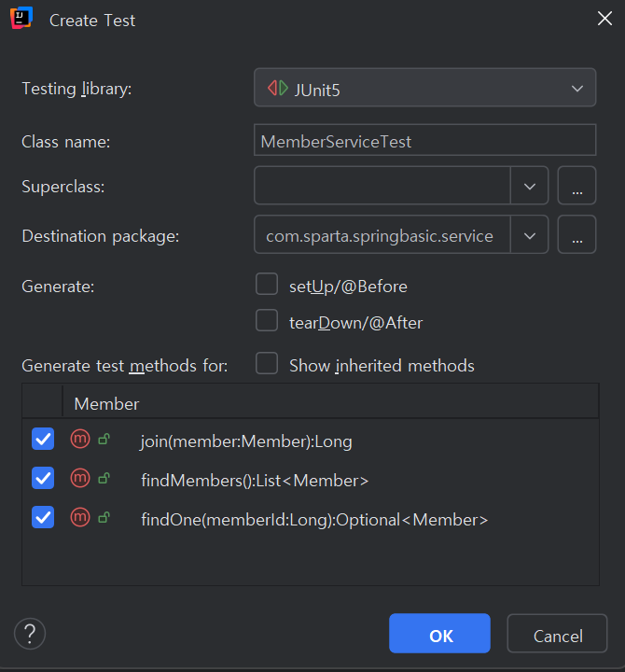The image size is (625, 672).
Task: Uncheck the findMembers():List<Member> method
Action: click(43, 478)
